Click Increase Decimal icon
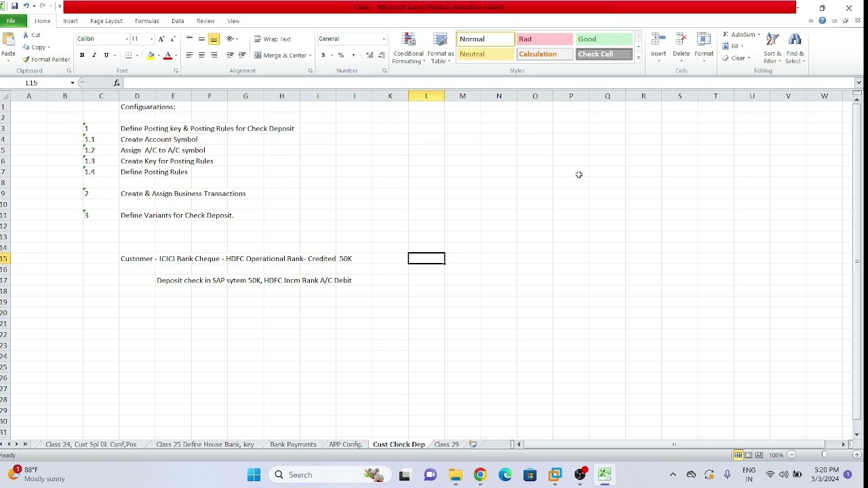 pos(370,56)
